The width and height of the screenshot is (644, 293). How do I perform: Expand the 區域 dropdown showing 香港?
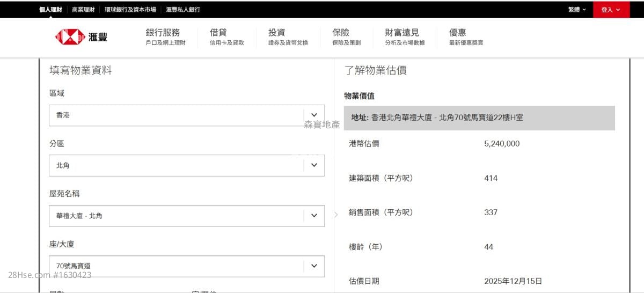pos(187,115)
